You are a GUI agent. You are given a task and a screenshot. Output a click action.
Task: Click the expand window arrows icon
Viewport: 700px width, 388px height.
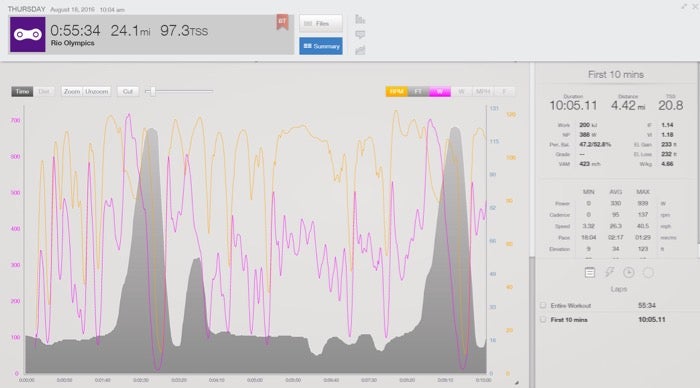point(684,7)
